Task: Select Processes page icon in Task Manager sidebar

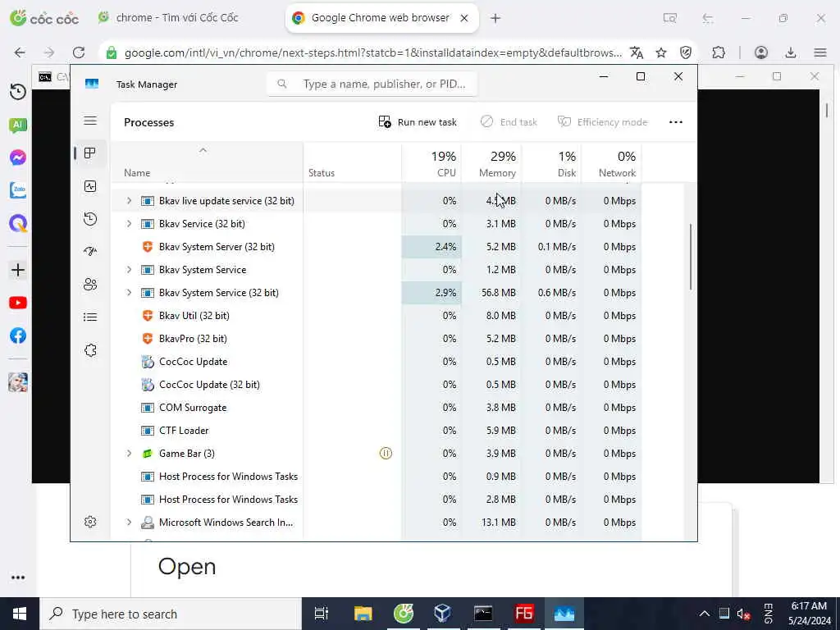Action: 90,153
